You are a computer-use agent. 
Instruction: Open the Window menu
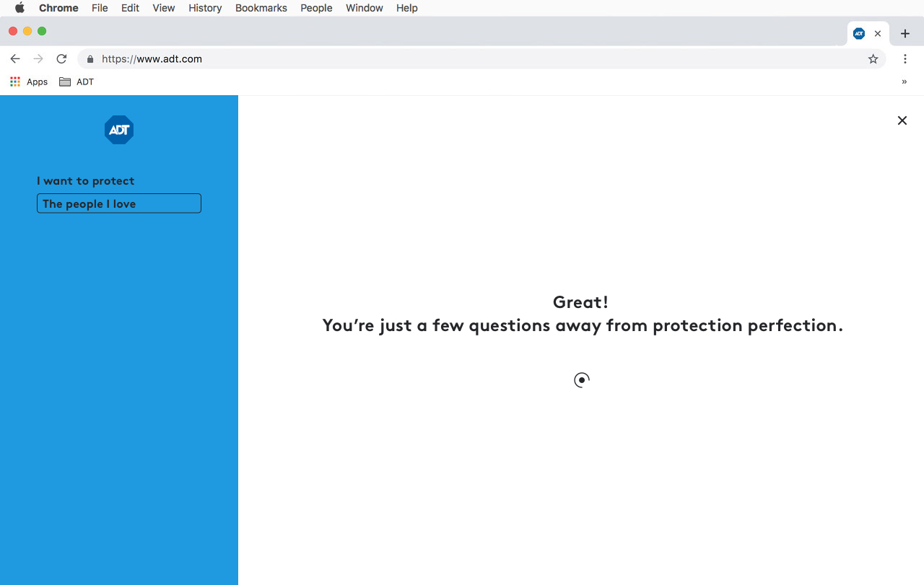pos(365,8)
